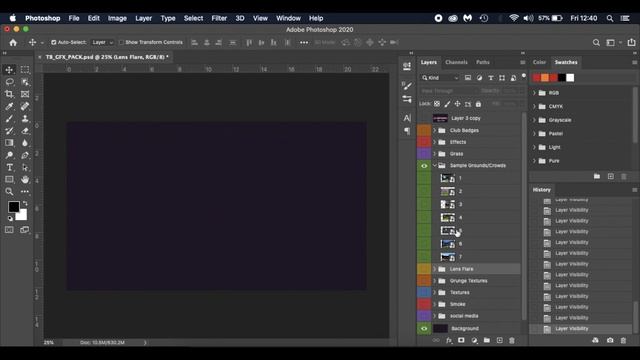Open the Image menu
Screen dimensions: 640x360
(117, 18)
